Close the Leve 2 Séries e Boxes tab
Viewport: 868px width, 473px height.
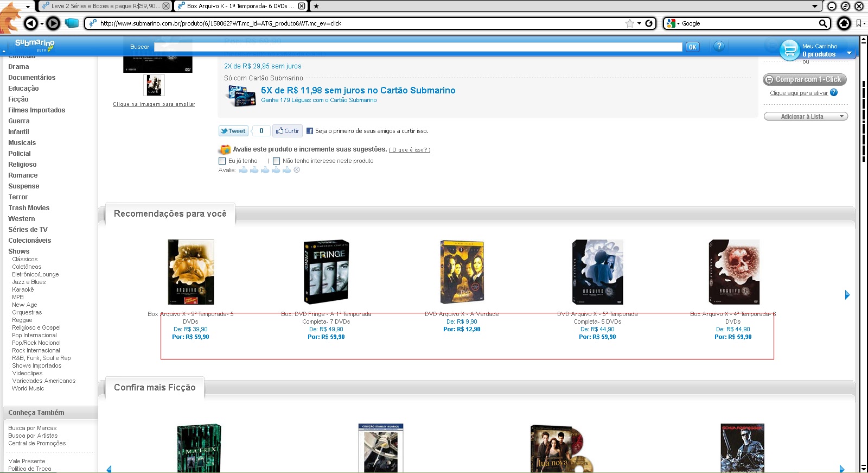tap(166, 6)
